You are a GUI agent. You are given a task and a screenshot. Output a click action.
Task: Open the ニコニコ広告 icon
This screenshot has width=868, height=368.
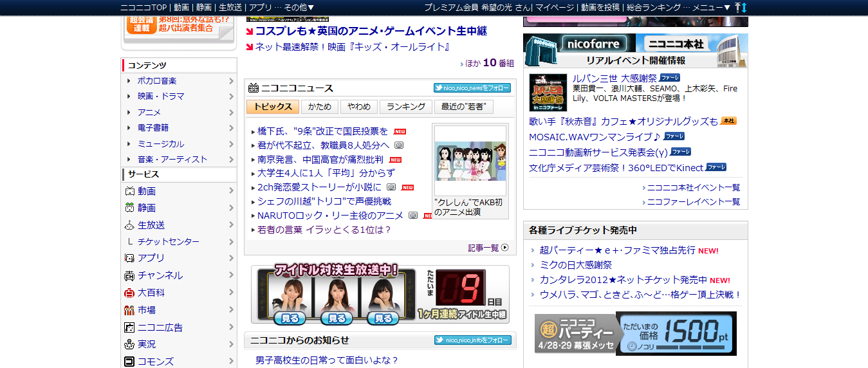(x=129, y=327)
